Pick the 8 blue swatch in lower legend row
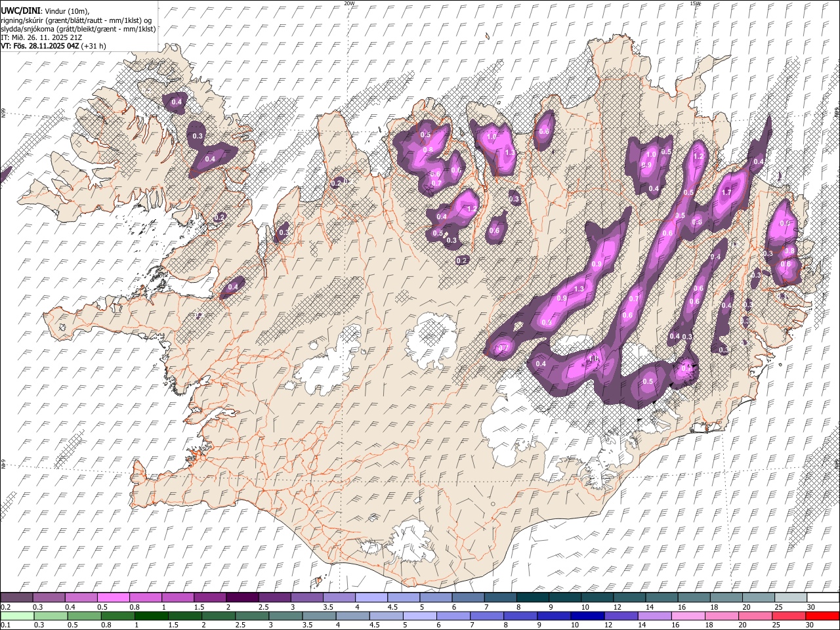This screenshot has width=840, height=630. pos(520,616)
